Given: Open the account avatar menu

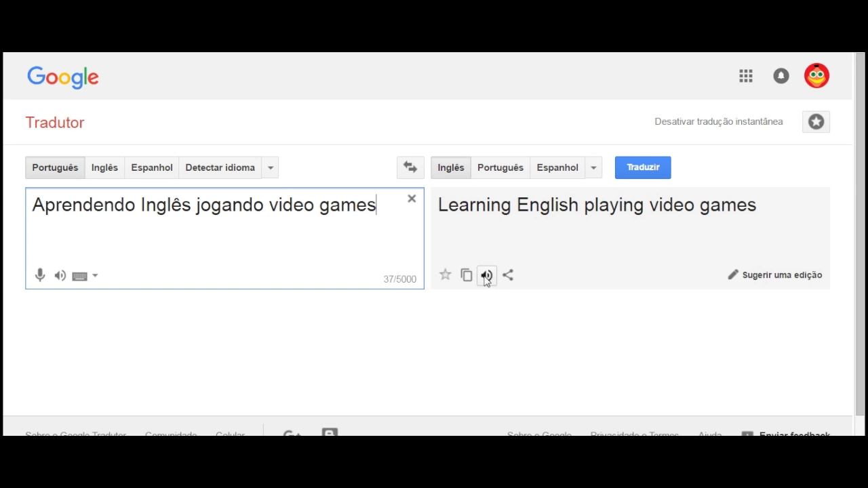Looking at the screenshot, I should click(x=816, y=76).
